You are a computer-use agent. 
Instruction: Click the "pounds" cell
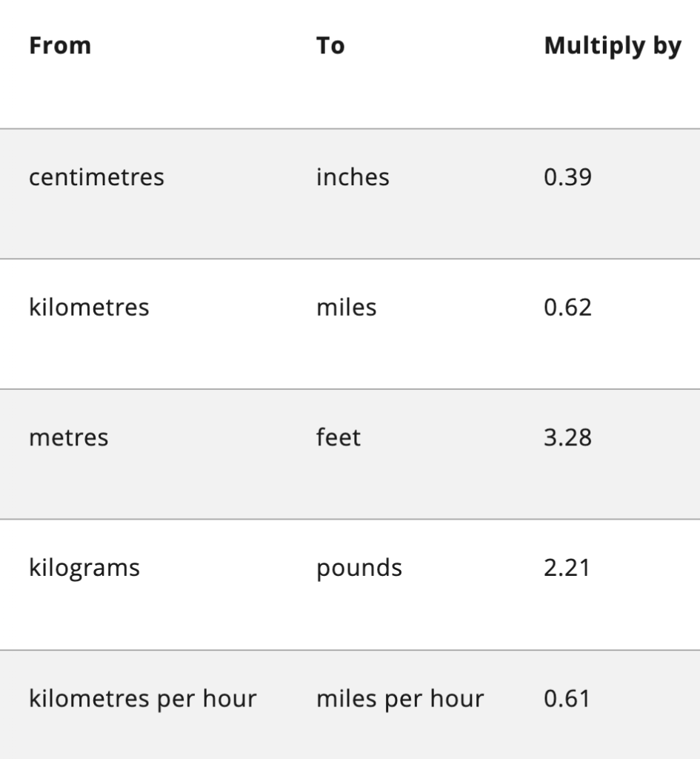click(x=359, y=568)
